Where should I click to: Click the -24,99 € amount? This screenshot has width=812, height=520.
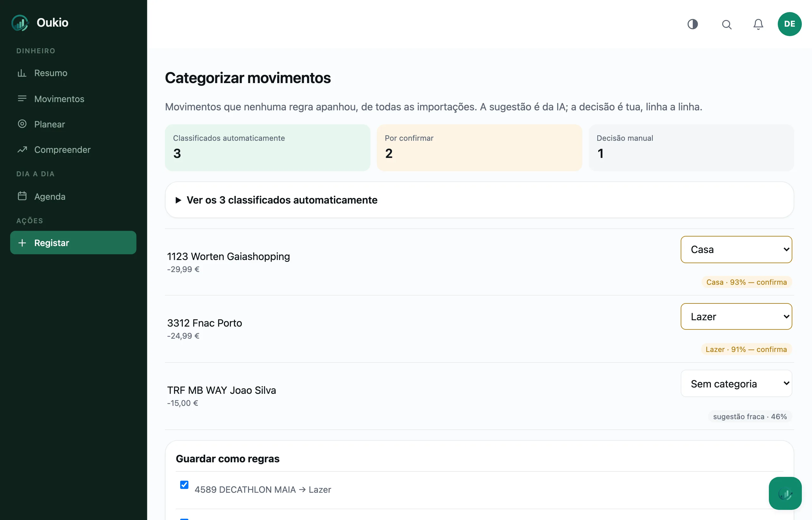pyautogui.click(x=183, y=336)
